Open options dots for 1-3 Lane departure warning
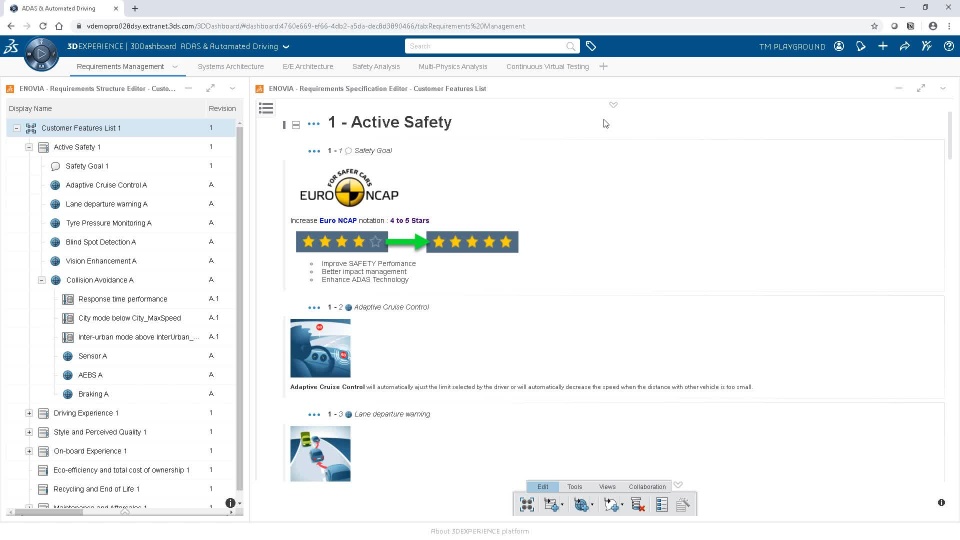Image resolution: width=960 pixels, height=540 pixels. coord(314,414)
